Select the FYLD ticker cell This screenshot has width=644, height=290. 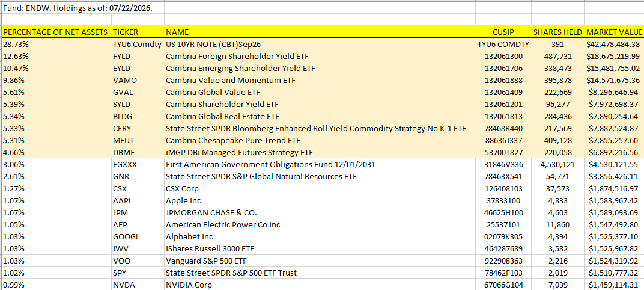138,56
